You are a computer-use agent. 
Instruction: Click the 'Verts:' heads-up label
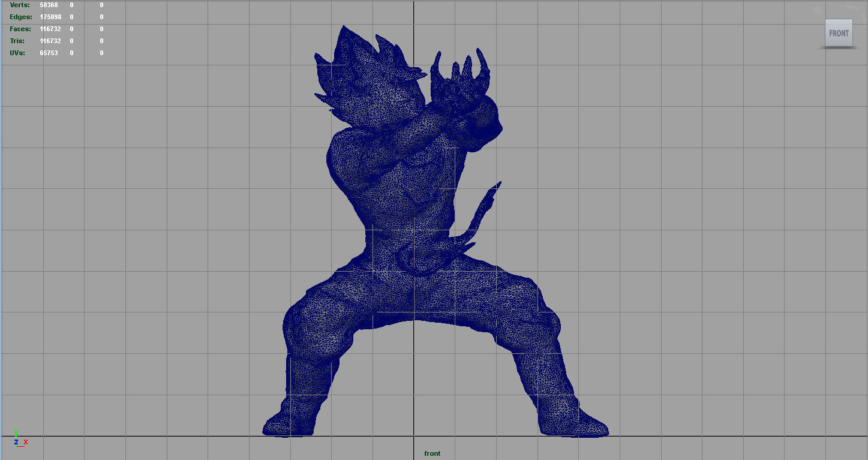click(20, 5)
